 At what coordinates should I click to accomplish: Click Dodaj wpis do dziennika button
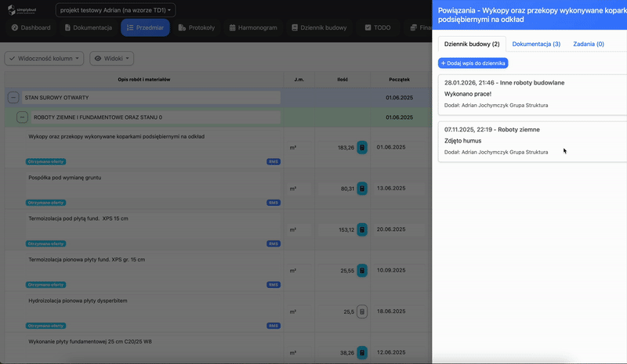point(473,63)
